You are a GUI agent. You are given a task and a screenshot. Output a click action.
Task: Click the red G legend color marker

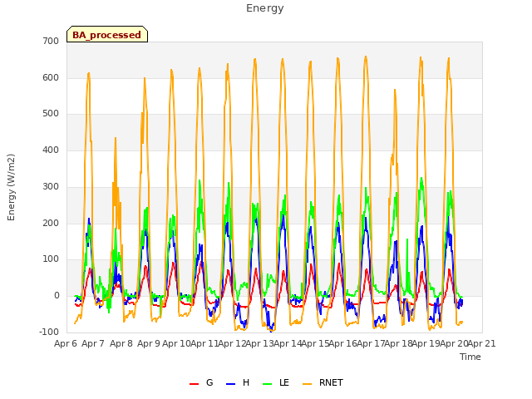point(194,384)
